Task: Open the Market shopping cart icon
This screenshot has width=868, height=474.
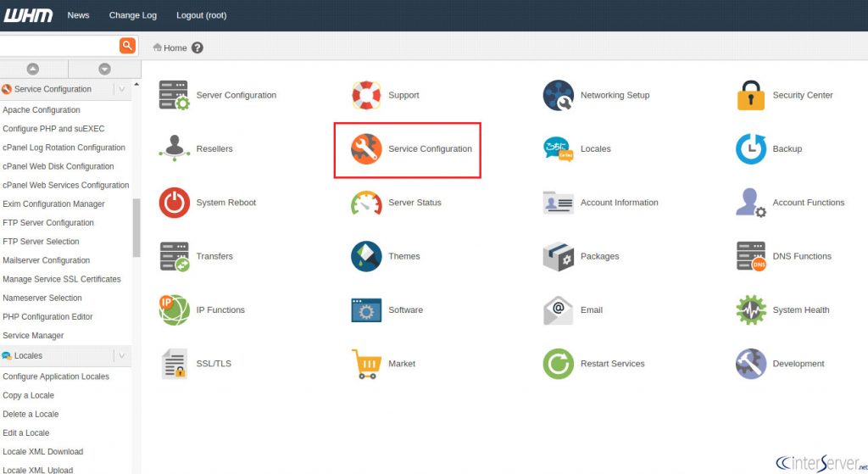Action: (x=366, y=364)
